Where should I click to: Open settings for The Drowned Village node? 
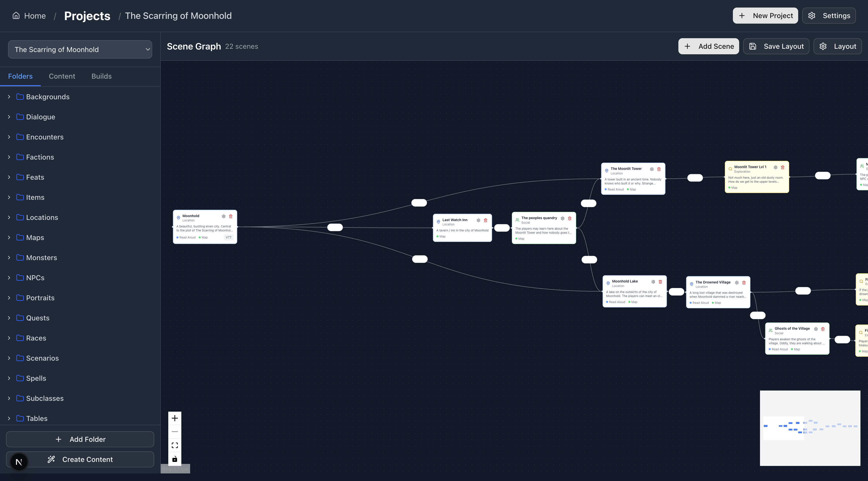point(737,282)
